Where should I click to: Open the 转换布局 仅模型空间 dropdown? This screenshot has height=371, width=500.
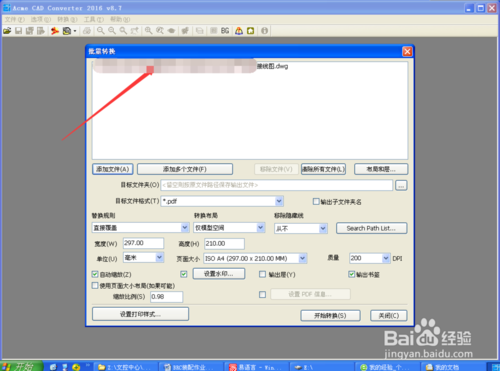tap(229, 228)
